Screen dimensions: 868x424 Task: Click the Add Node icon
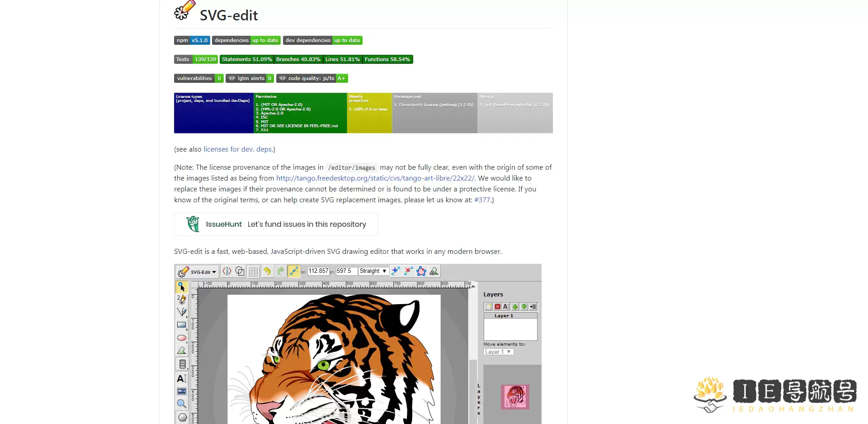(x=396, y=271)
